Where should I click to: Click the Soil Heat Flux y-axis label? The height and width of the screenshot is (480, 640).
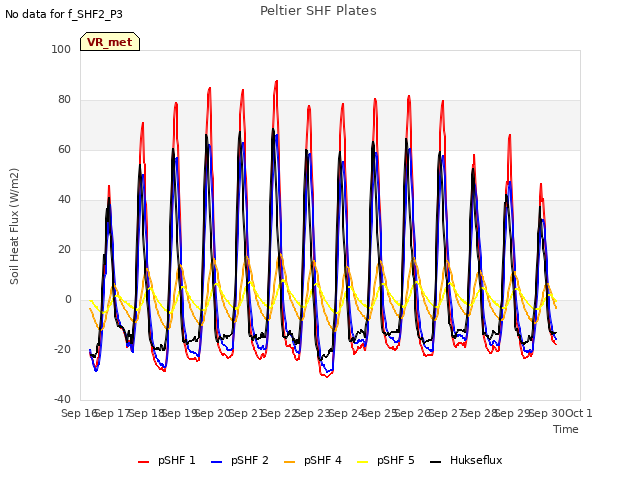click(x=14, y=226)
